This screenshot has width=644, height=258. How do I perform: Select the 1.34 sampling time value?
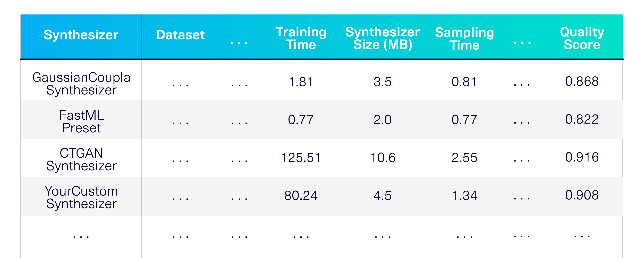464,196
